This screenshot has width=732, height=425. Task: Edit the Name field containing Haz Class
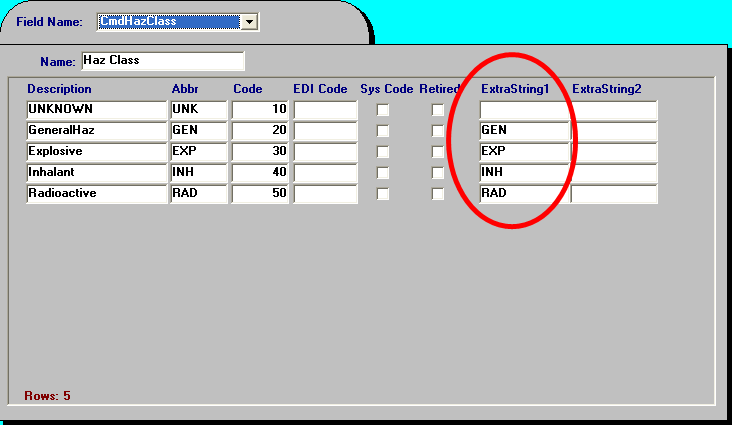[x=162, y=61]
